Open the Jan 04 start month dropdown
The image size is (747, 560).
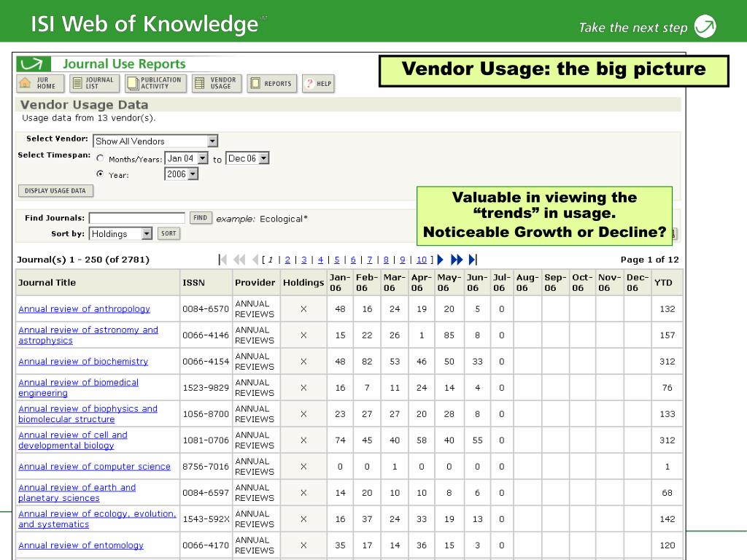click(186, 158)
